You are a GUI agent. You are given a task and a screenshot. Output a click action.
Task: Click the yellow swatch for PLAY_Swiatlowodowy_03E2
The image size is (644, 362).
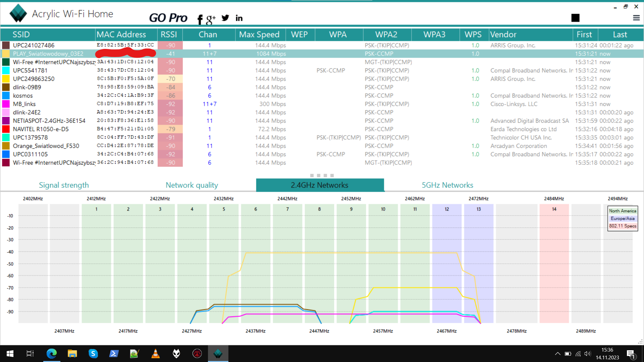click(6, 54)
